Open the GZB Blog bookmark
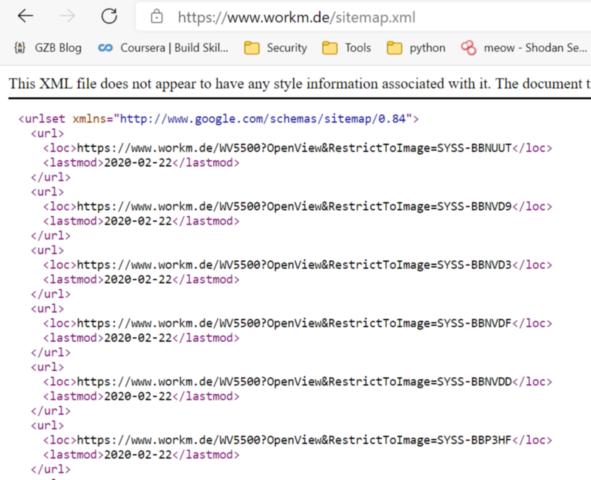Image resolution: width=591 pixels, height=480 pixels. [x=47, y=48]
